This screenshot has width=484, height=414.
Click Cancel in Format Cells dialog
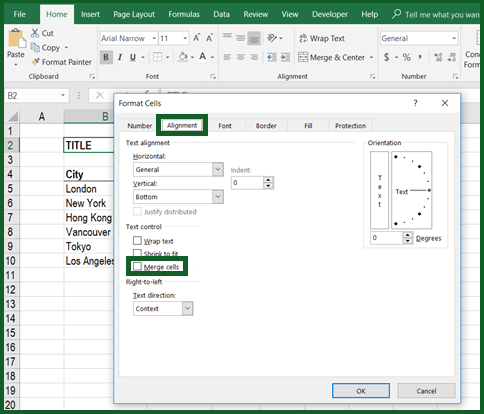click(426, 391)
